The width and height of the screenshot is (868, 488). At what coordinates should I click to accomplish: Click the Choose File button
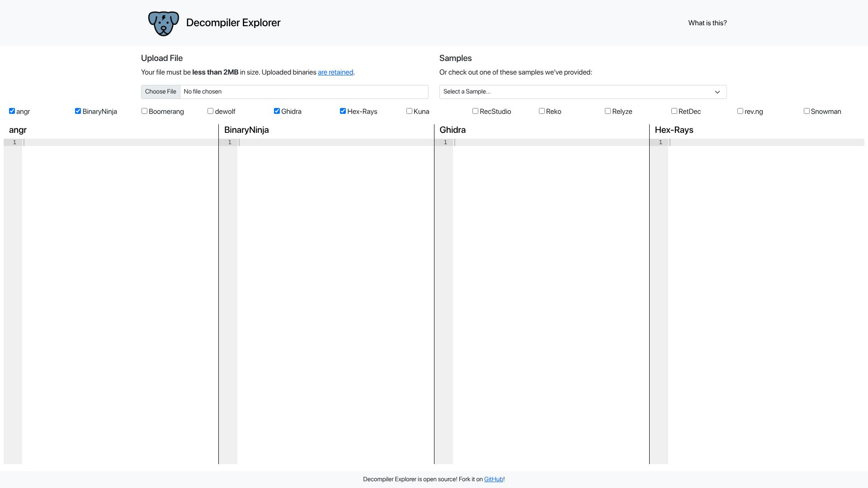point(160,92)
